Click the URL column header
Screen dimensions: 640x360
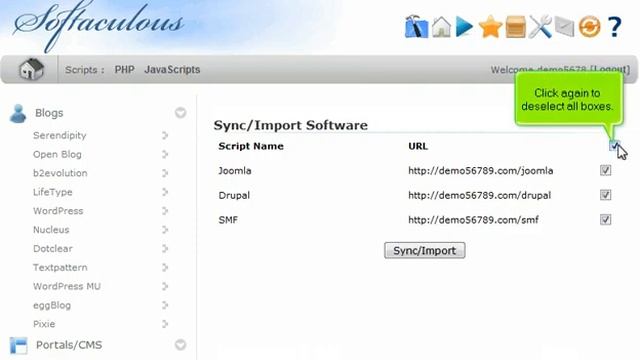[418, 146]
